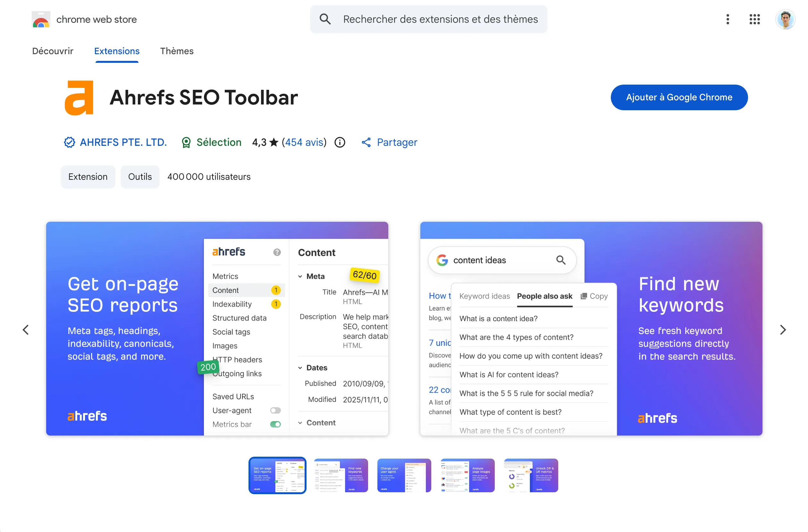Click the right carousel arrow
The height and width of the screenshot is (532, 808).
coord(783,329)
